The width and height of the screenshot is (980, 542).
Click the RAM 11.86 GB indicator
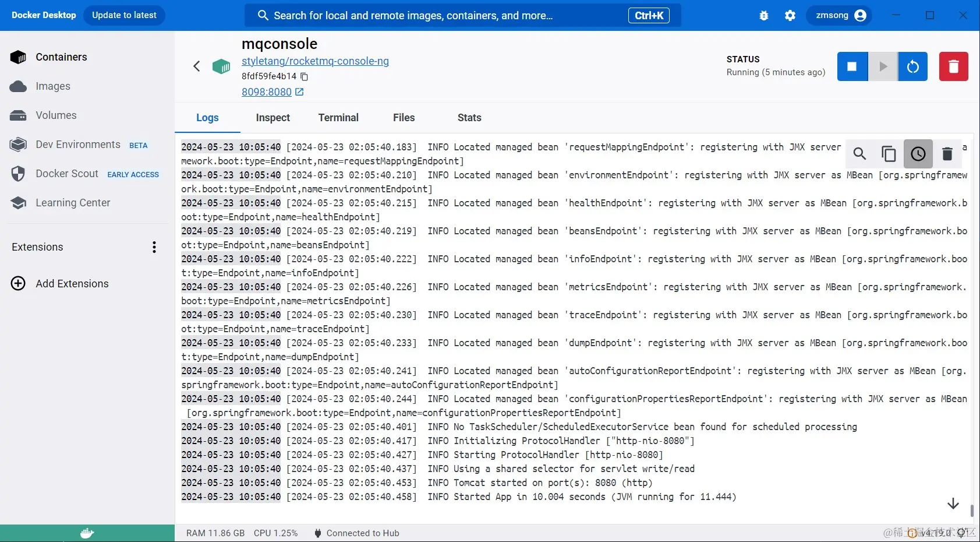click(x=215, y=533)
